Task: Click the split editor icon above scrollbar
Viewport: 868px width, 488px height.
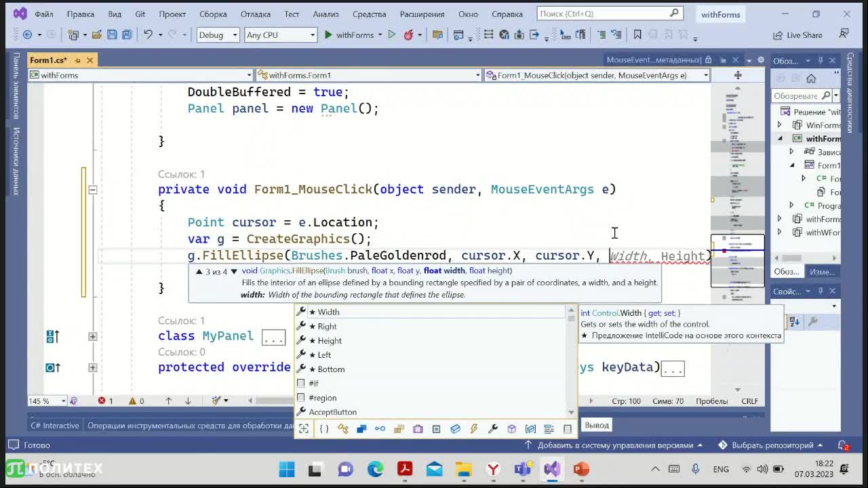Action: [x=738, y=75]
